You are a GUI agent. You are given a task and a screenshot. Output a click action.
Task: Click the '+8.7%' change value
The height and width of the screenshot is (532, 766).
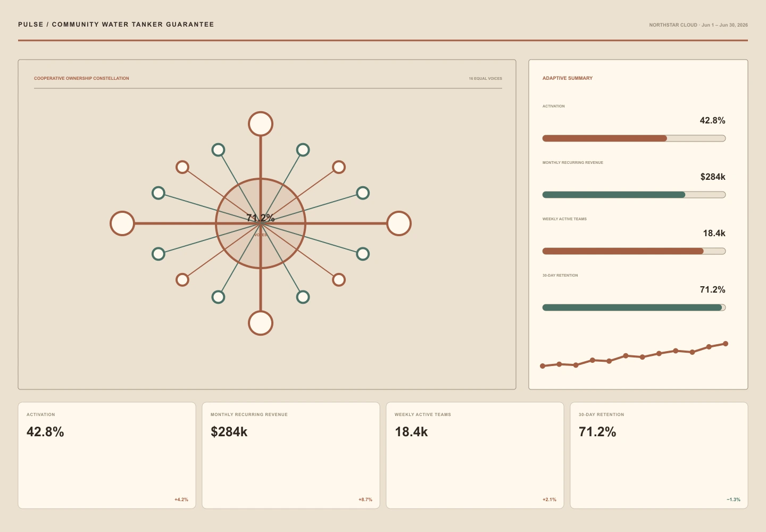click(365, 500)
